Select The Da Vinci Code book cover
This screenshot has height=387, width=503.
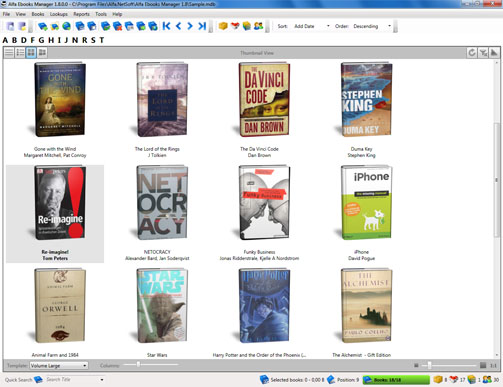coord(264,99)
